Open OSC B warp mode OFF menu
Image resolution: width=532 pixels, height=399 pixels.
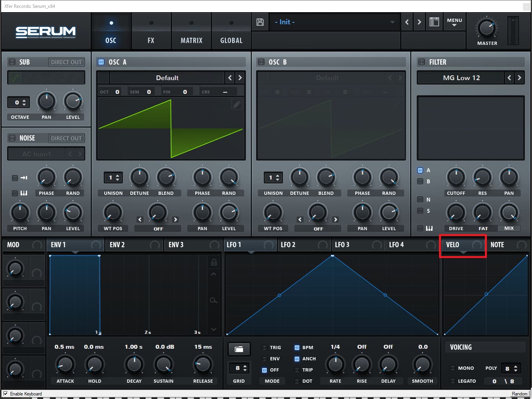pos(318,229)
